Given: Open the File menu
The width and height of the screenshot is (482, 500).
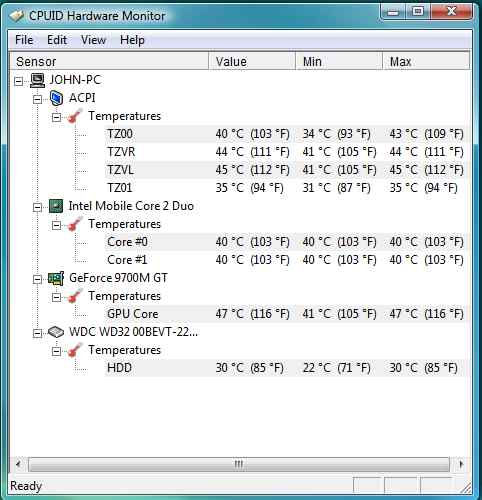Looking at the screenshot, I should pos(24,40).
